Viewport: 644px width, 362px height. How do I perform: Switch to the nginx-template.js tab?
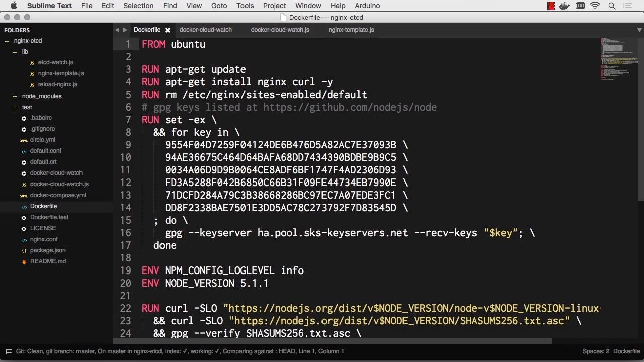coord(351,30)
